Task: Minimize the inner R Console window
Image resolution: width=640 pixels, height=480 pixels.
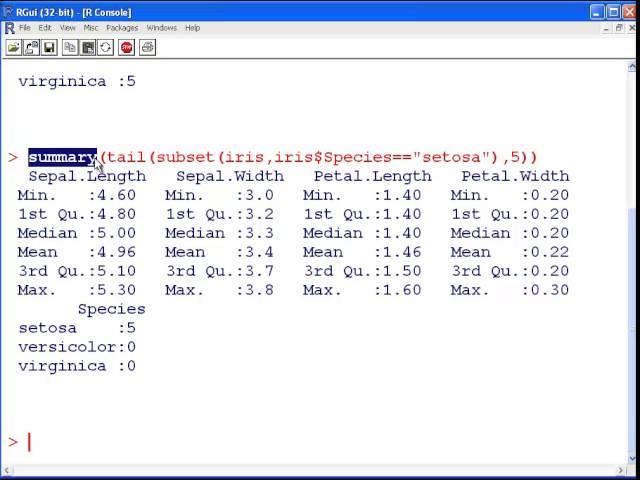Action: pyautogui.click(x=606, y=28)
